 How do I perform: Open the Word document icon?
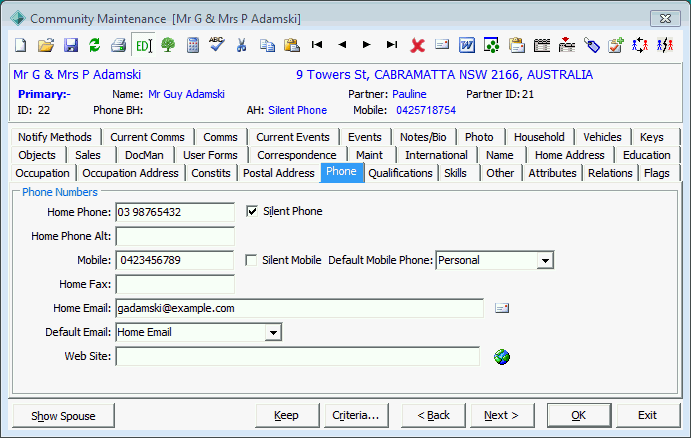coord(467,45)
